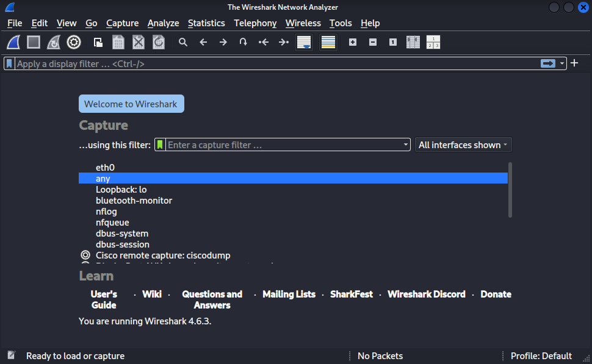The height and width of the screenshot is (364, 592).
Task: Toggle auto-scroll during live capture
Action: point(304,42)
